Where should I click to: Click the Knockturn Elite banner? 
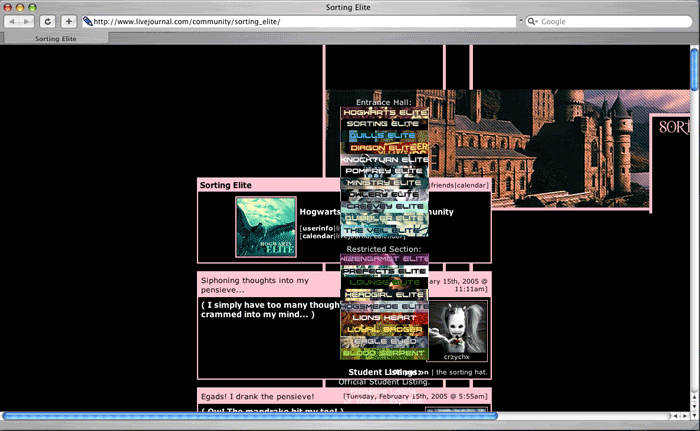385,160
